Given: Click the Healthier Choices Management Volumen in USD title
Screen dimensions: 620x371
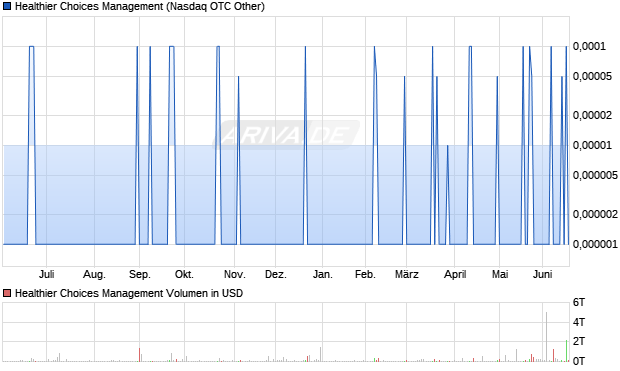Looking at the screenshot, I should point(129,293).
